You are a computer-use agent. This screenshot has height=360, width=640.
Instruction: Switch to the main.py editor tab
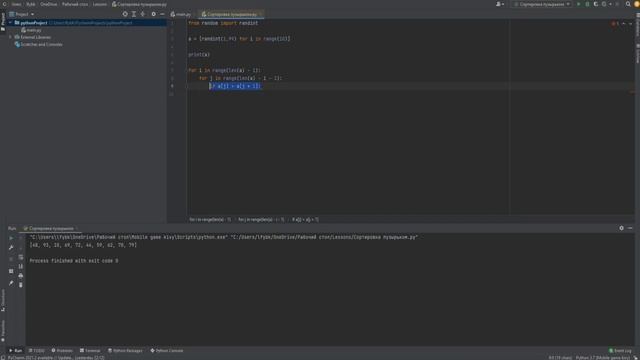(x=180, y=14)
